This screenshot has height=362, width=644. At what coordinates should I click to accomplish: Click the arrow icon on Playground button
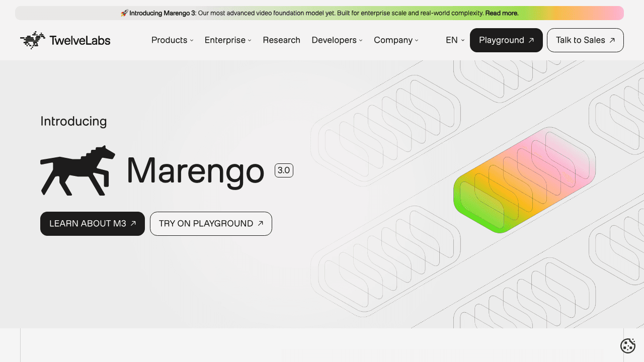coord(531,40)
